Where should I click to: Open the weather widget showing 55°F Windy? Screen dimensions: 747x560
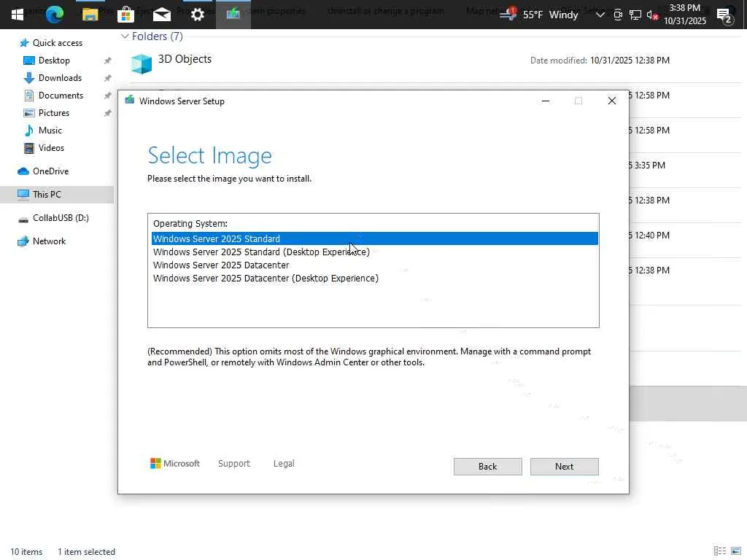(x=539, y=15)
